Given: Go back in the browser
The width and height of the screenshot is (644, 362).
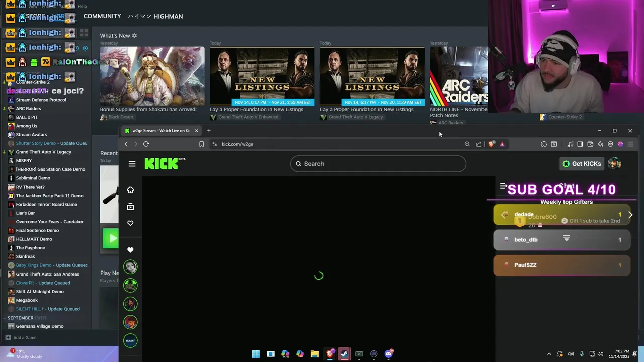Looking at the screenshot, I should point(126,144).
